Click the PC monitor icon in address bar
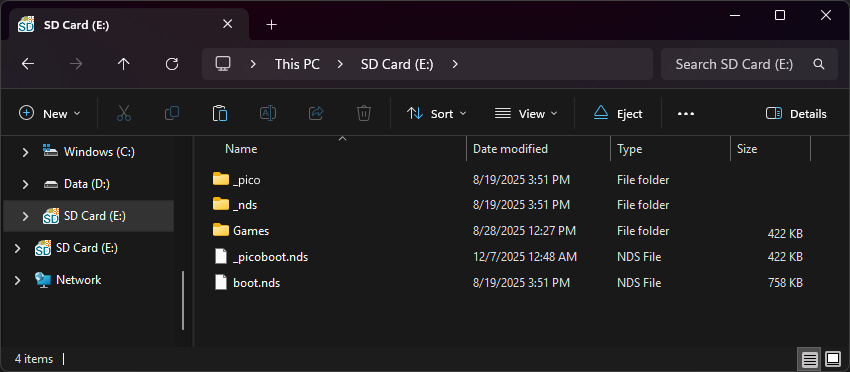The width and height of the screenshot is (850, 372). [223, 63]
